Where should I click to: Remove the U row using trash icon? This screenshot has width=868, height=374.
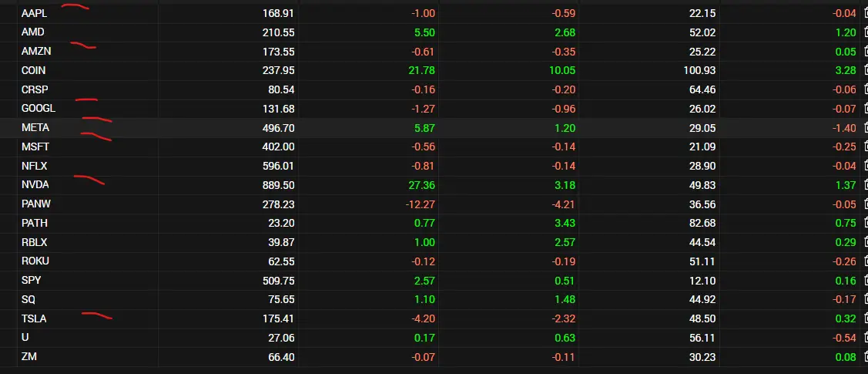point(866,337)
